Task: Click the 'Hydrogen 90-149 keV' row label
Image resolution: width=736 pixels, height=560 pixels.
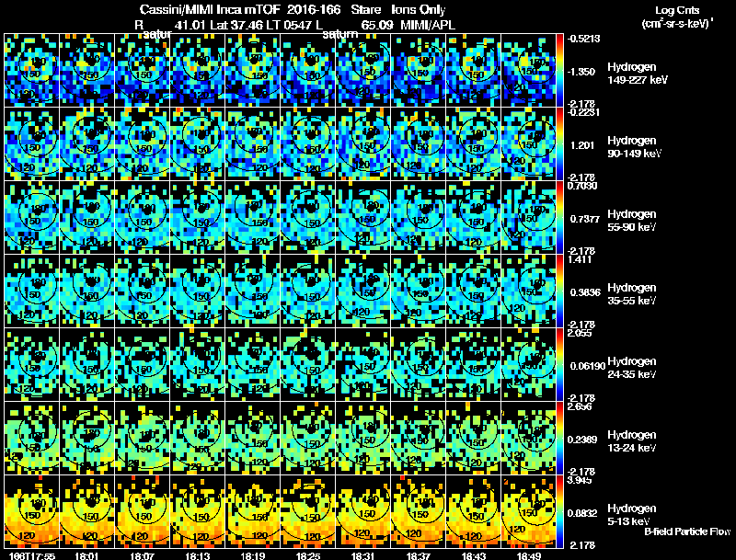Action: (x=634, y=147)
